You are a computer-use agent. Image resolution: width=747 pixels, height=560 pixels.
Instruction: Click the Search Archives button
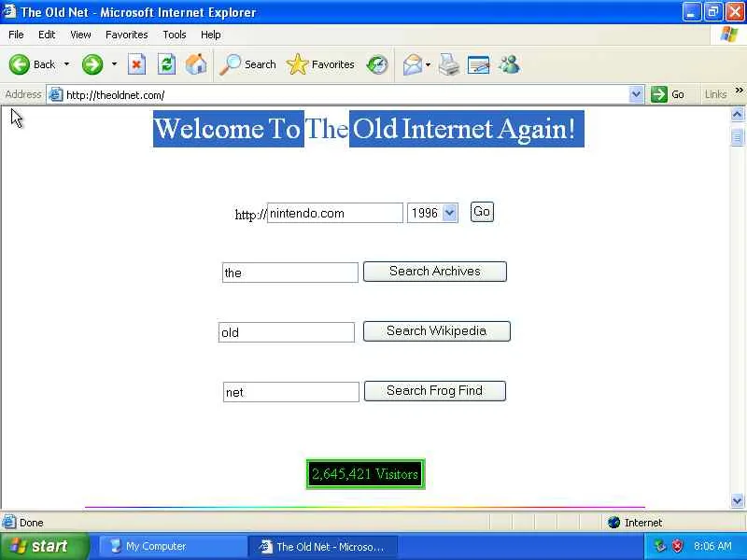click(x=435, y=272)
